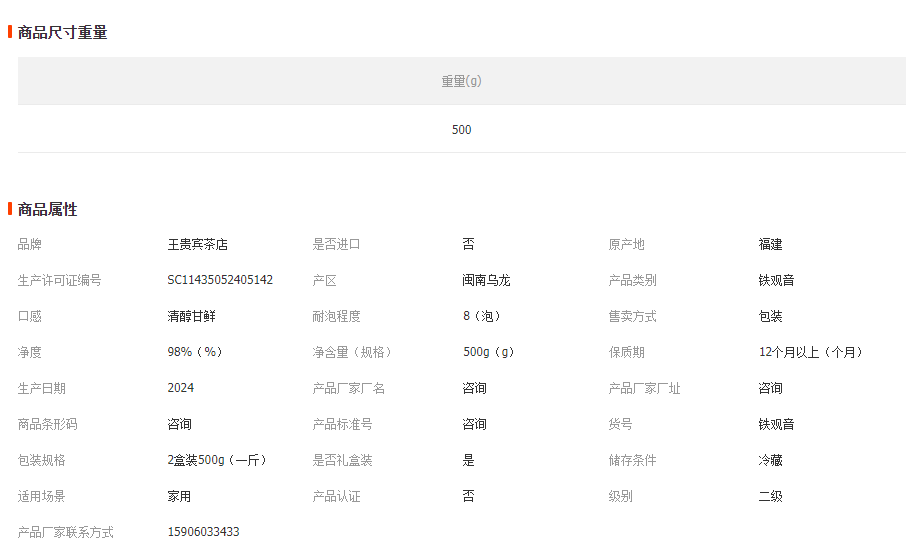Viewport: 924px width, 554px height.
Task: Click 咨询 next to 商品条形码
Action: coord(179,424)
